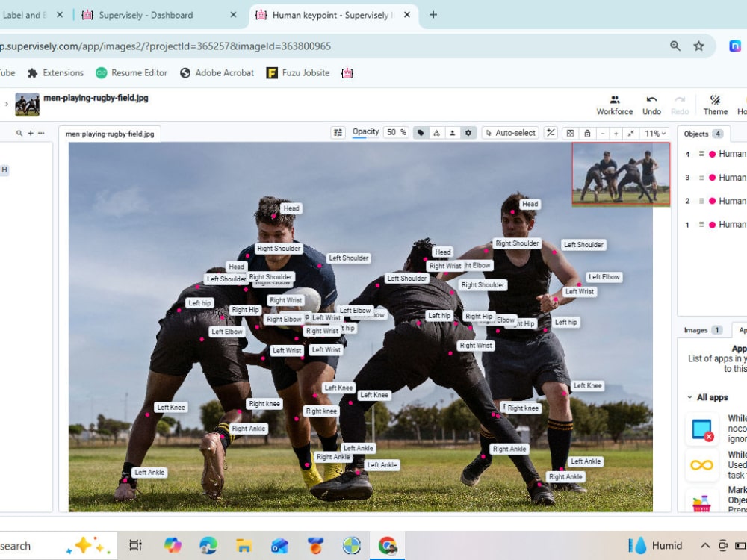The image size is (747, 560).
Task: Zoom in with the plus button
Action: click(616, 134)
